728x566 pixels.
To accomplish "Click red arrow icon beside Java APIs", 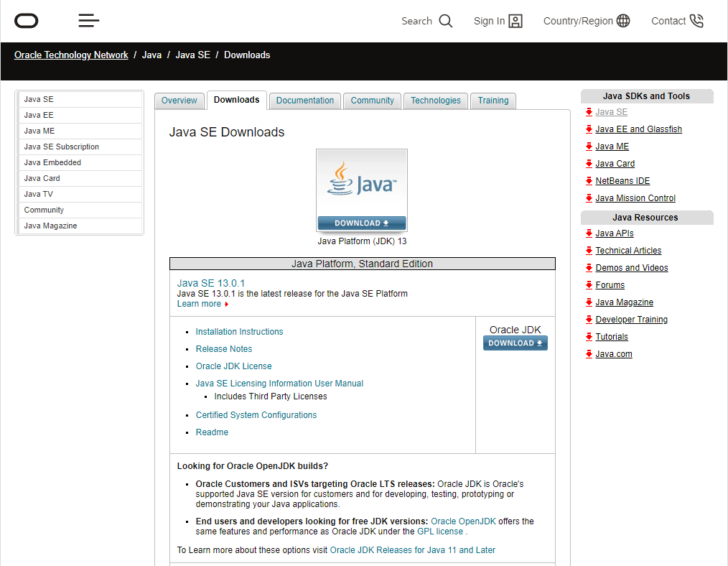I will [589, 233].
